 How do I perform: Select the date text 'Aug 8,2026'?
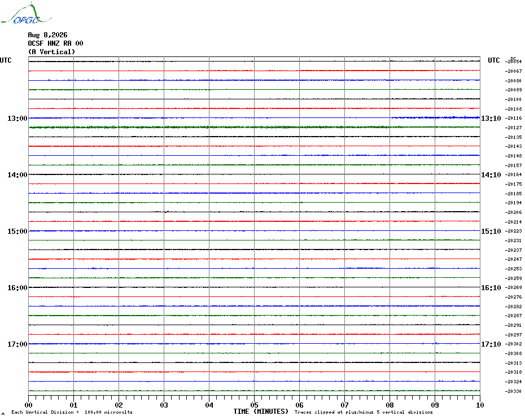coord(47,35)
